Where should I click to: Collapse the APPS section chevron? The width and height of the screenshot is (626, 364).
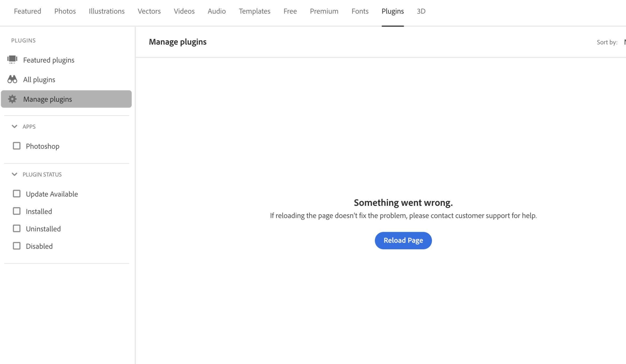15,126
